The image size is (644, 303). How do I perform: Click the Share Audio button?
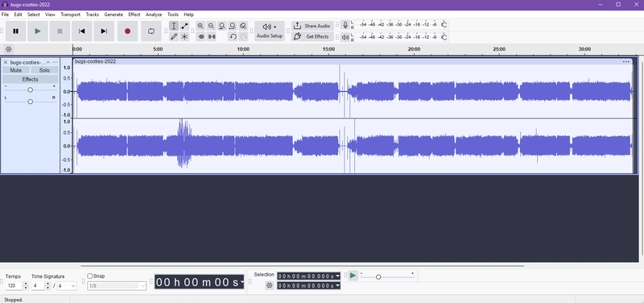pyautogui.click(x=312, y=26)
